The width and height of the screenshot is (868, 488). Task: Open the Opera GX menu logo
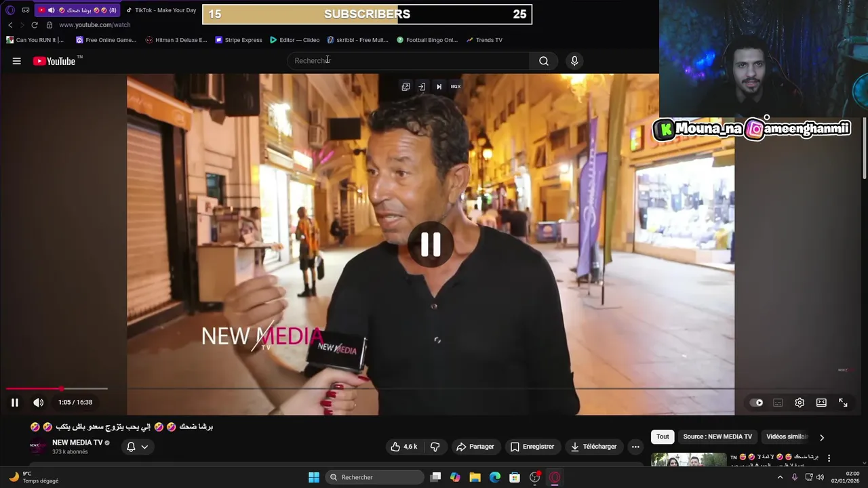pyautogui.click(x=10, y=10)
